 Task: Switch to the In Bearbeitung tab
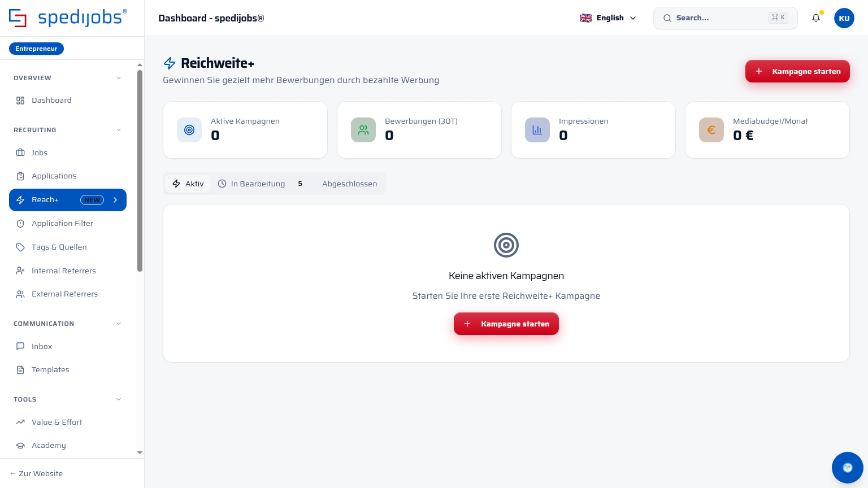pyautogui.click(x=261, y=184)
